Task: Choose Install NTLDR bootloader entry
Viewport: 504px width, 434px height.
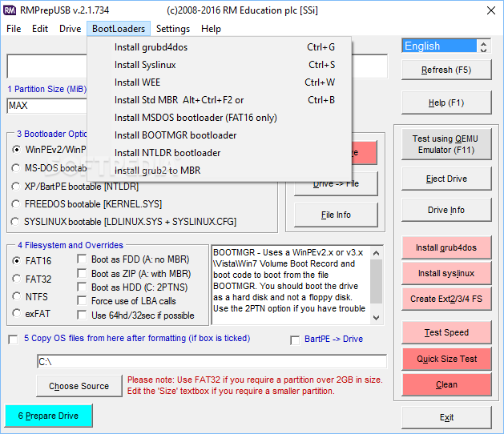Action: 220,153
